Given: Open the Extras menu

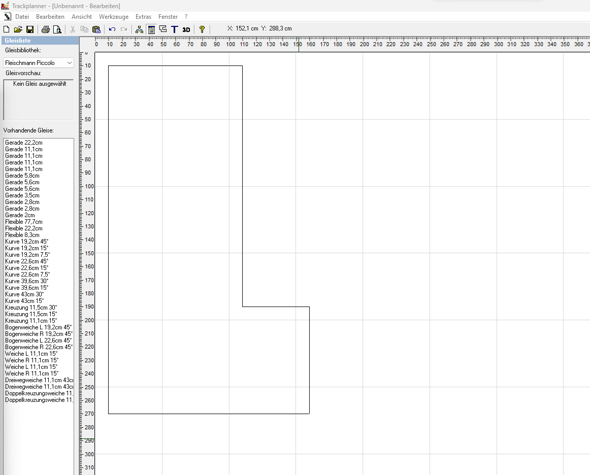Looking at the screenshot, I should coord(143,17).
